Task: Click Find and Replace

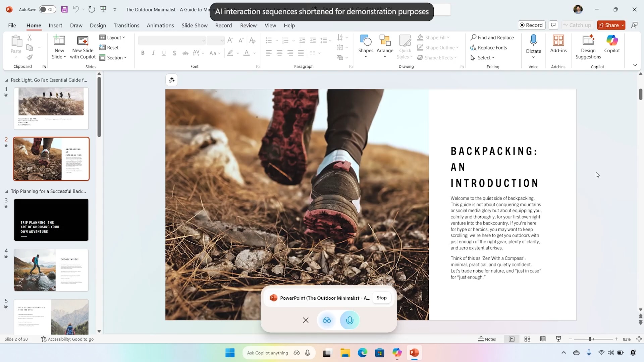Action: coord(492,38)
